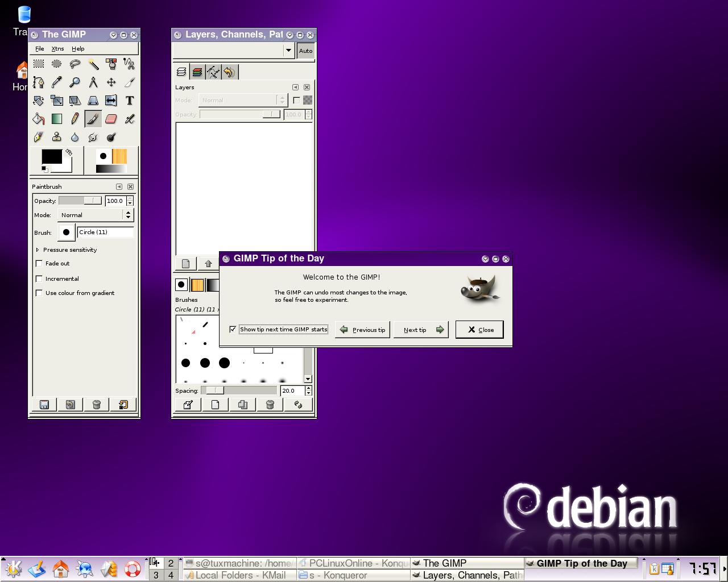This screenshot has width=728, height=582.
Task: Click the Next tip button
Action: pyautogui.click(x=421, y=330)
